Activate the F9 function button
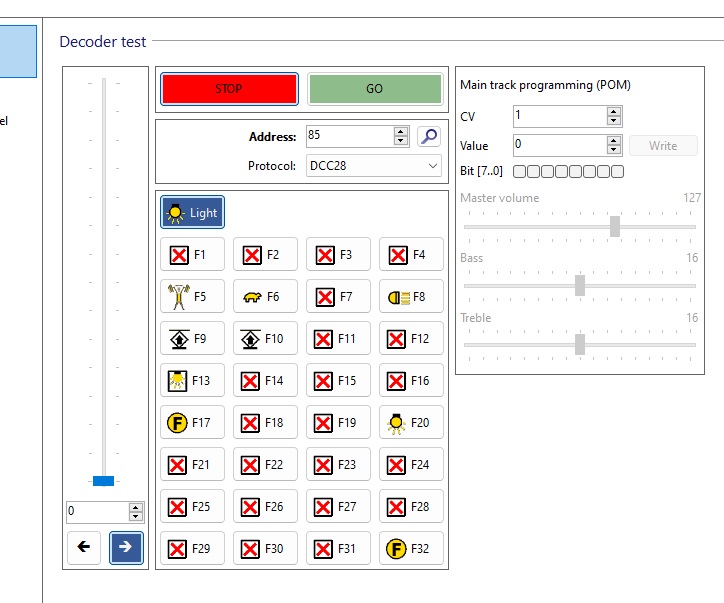Screen dimensions: 724x603 tap(192, 339)
